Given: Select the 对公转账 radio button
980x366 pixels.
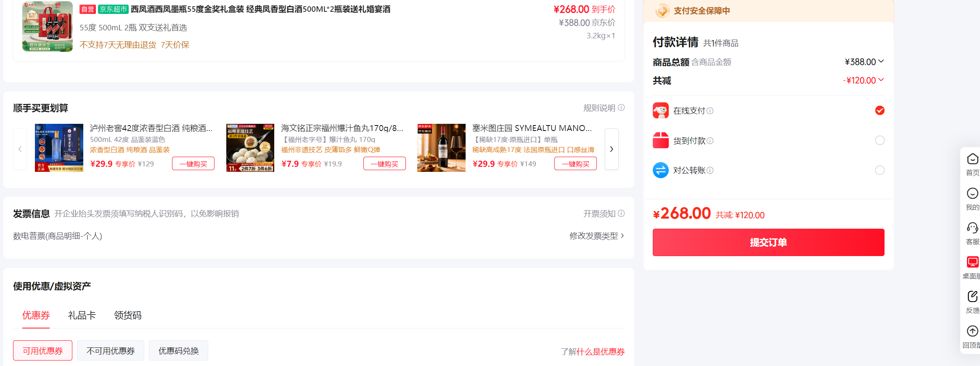Looking at the screenshot, I should 880,170.
